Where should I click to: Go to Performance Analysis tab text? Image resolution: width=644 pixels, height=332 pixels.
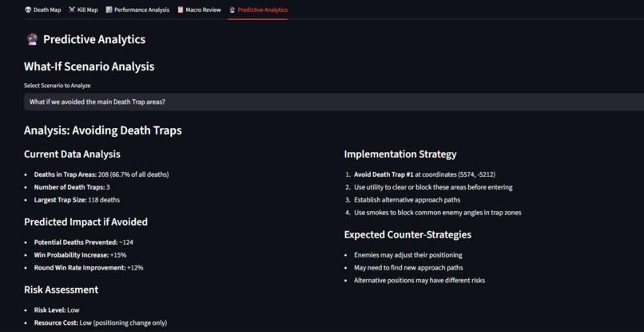(141, 10)
